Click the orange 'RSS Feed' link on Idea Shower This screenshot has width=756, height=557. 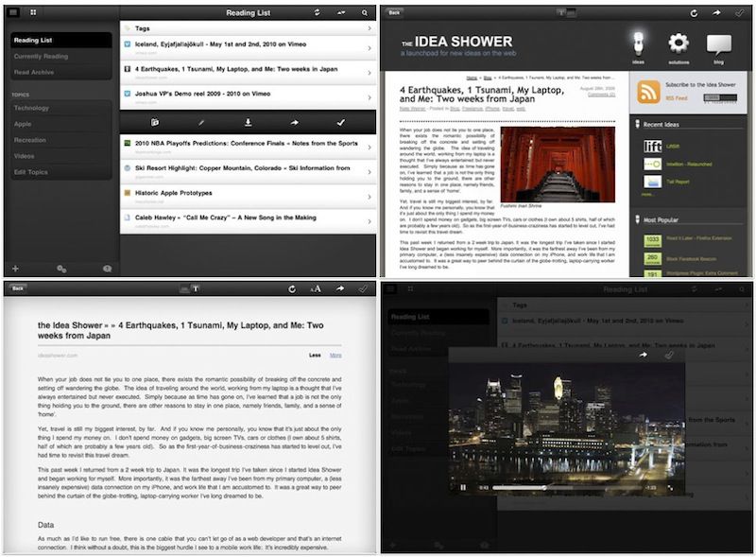677,98
